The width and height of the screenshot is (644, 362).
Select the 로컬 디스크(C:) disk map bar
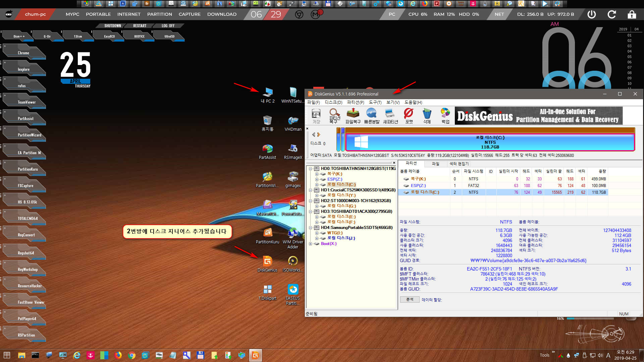[x=490, y=142]
